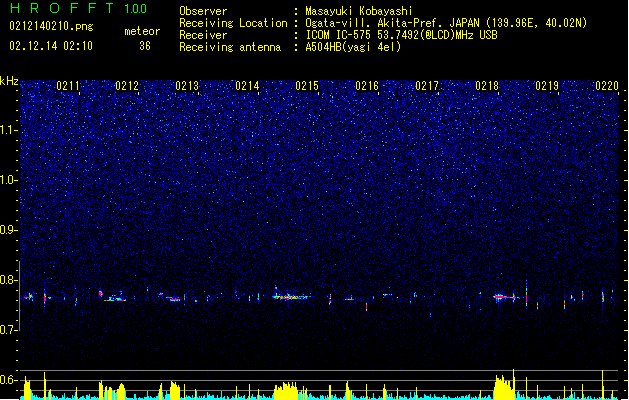This screenshot has height=400, width=629.
Task: Click the yellow intensity burst below 0218
Action: click(x=503, y=386)
